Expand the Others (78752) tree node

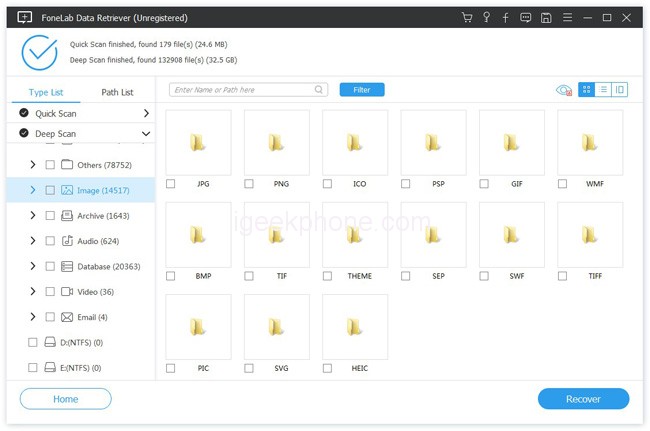(x=33, y=164)
